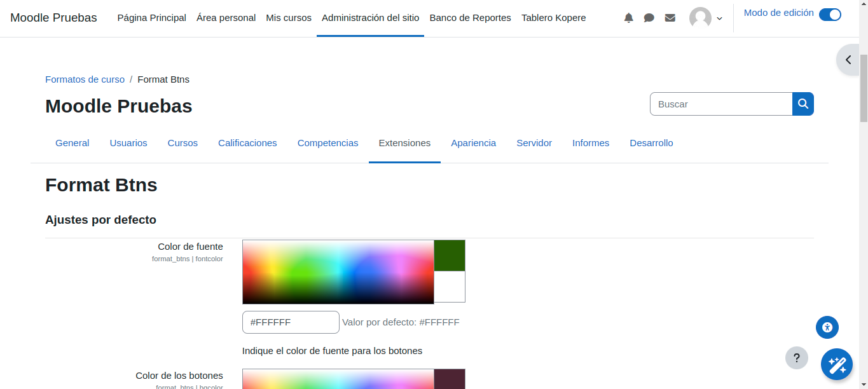Switch to the Servidor tab
868x389 pixels.
[534, 143]
